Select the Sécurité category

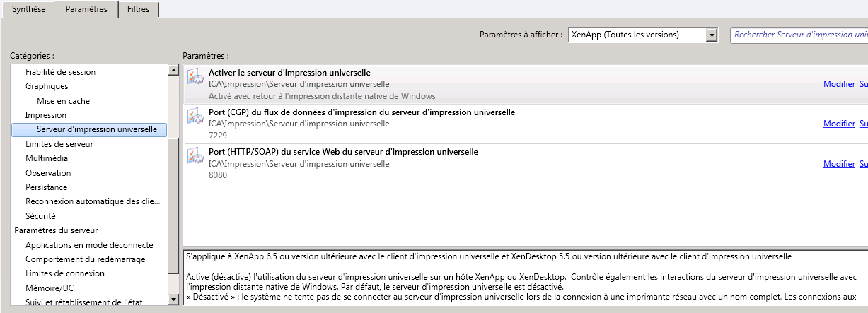pos(40,216)
